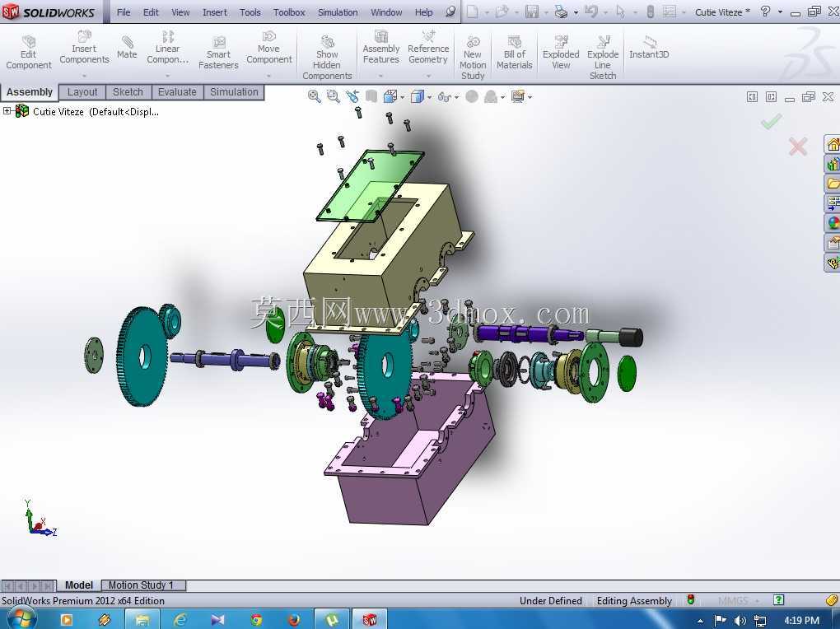Click the Previous View icon
The width and height of the screenshot is (840, 629).
coord(352,96)
